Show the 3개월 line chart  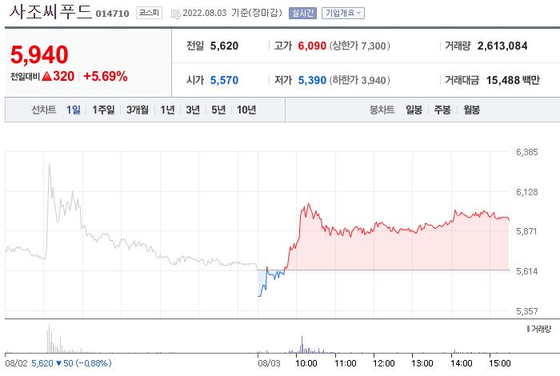pyautogui.click(x=137, y=110)
